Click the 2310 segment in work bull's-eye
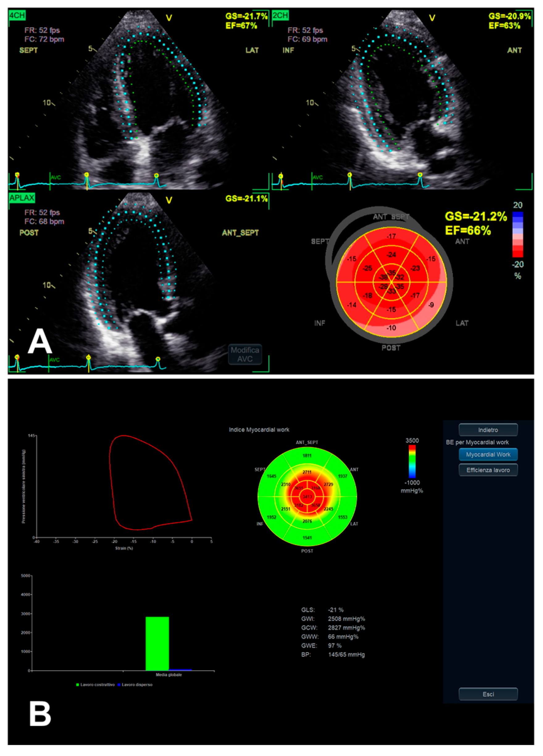543x756 pixels. pyautogui.click(x=286, y=484)
